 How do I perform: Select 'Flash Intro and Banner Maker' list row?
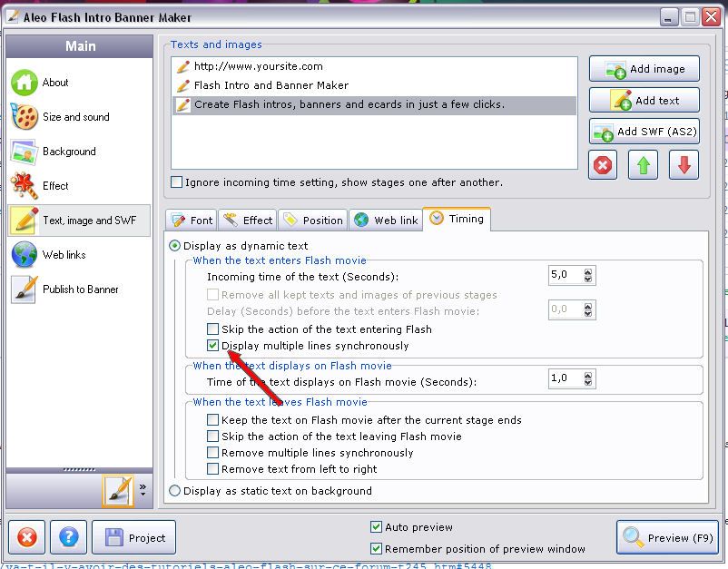coord(375,85)
